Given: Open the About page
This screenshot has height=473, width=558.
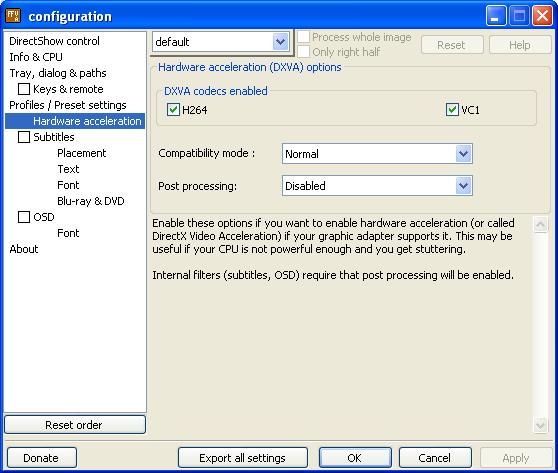Looking at the screenshot, I should pos(24,249).
